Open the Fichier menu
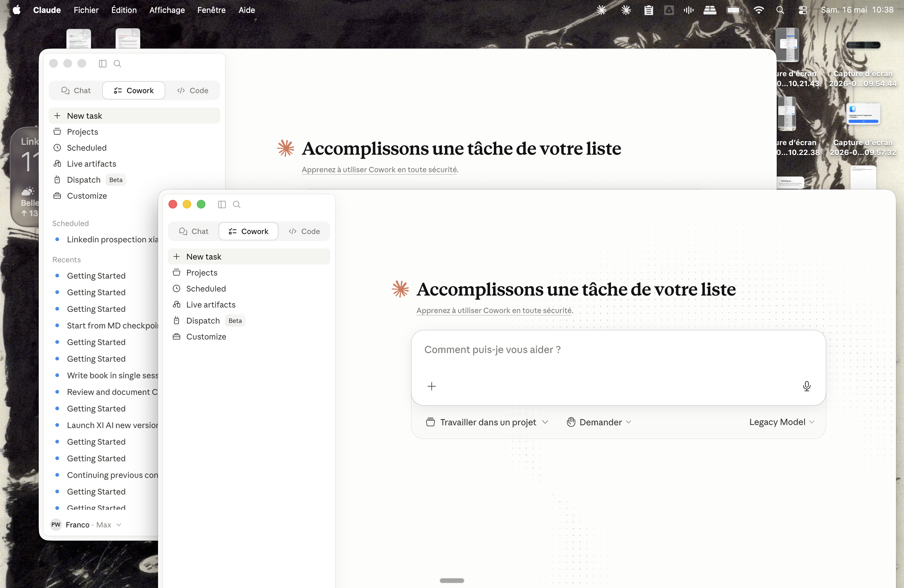The height and width of the screenshot is (588, 904). click(86, 10)
